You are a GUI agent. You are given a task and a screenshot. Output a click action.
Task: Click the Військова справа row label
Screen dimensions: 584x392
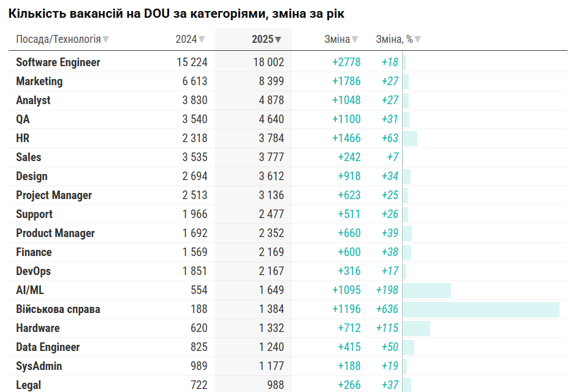(58, 309)
